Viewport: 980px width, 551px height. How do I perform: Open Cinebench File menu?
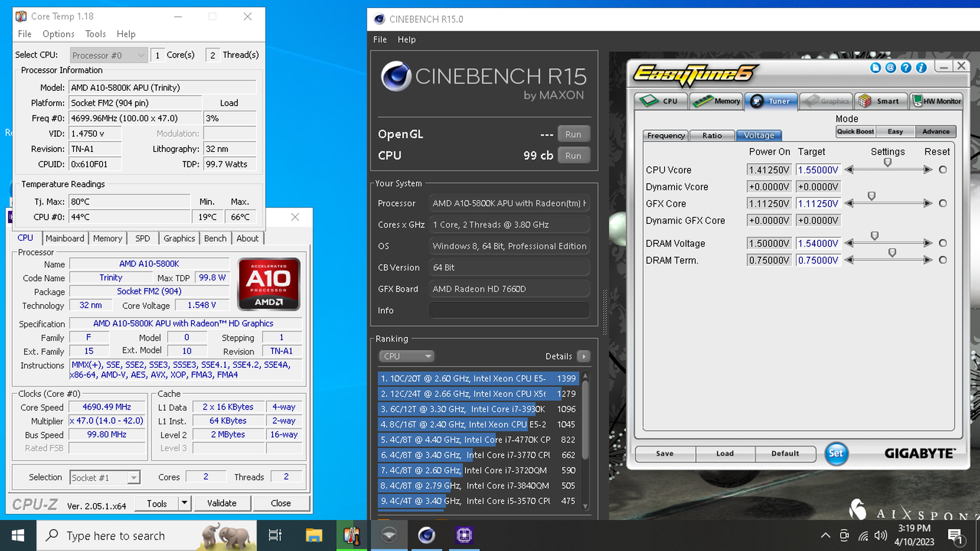tap(380, 40)
